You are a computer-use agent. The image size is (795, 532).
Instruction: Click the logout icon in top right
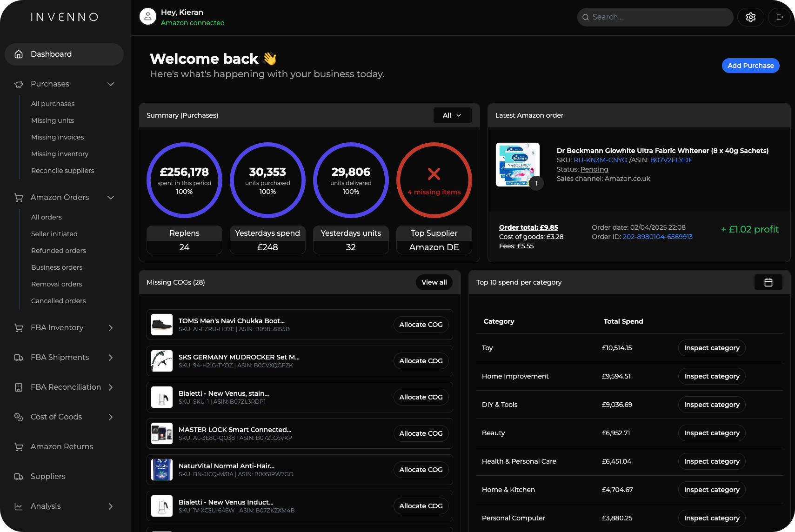[x=780, y=17]
